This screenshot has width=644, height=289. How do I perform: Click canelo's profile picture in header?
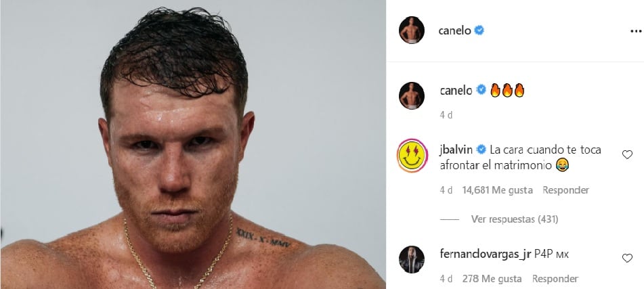tap(412, 30)
